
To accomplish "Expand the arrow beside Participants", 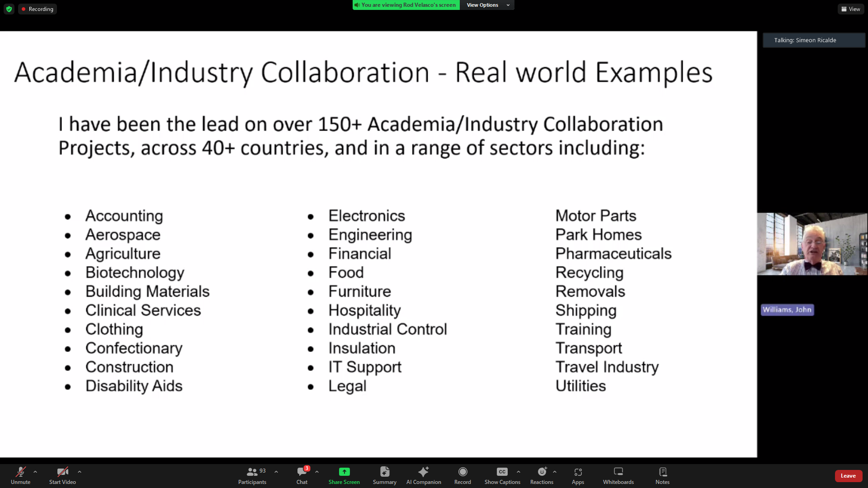I will pyautogui.click(x=276, y=472).
